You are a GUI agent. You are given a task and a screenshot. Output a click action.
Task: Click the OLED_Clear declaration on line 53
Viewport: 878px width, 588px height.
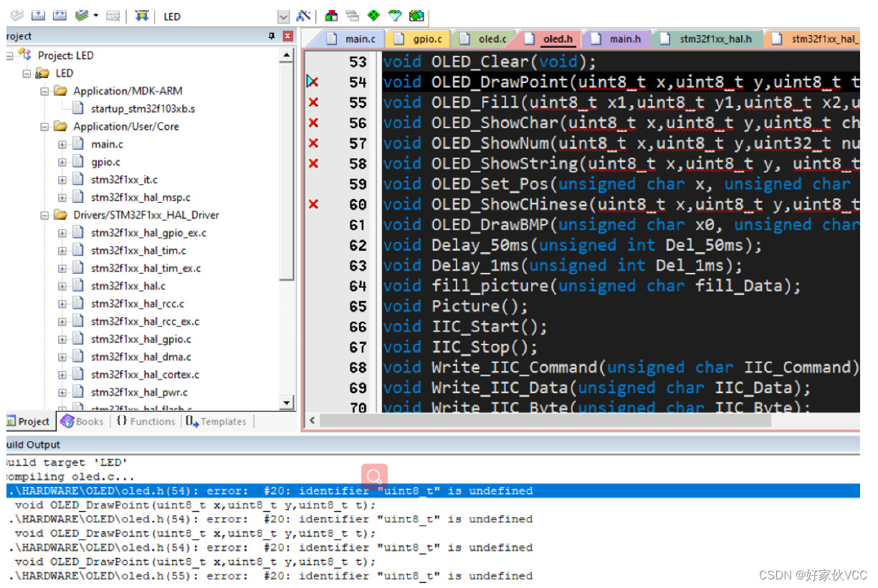point(490,62)
